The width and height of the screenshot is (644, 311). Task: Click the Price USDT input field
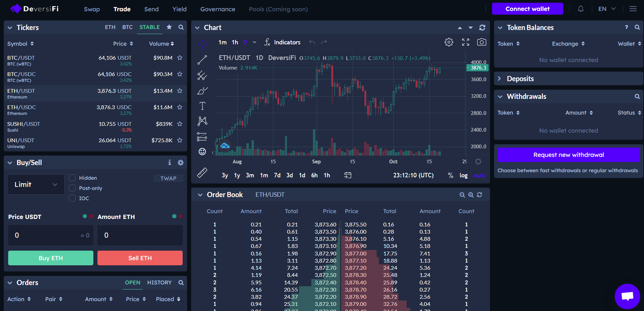click(x=51, y=235)
